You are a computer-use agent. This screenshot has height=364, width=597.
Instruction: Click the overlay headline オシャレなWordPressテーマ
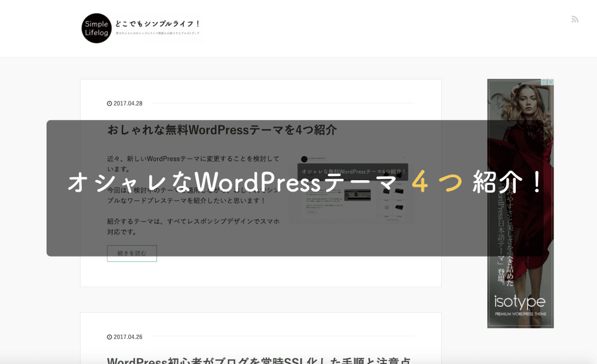pos(233,183)
